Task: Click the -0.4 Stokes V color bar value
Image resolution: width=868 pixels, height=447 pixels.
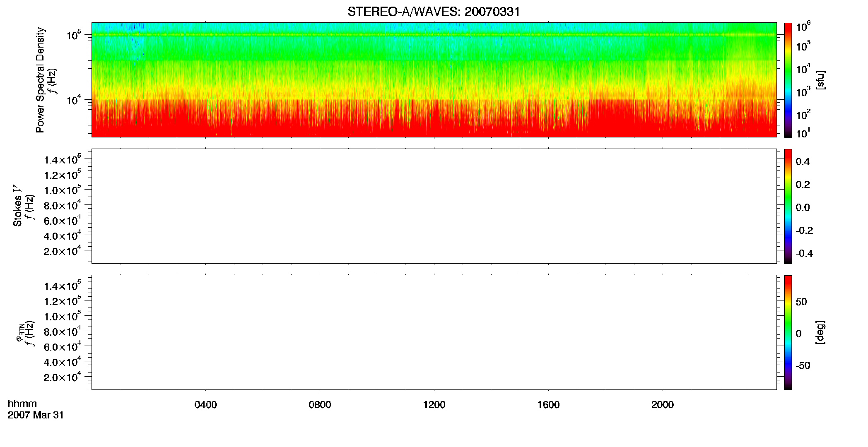Action: 804,254
